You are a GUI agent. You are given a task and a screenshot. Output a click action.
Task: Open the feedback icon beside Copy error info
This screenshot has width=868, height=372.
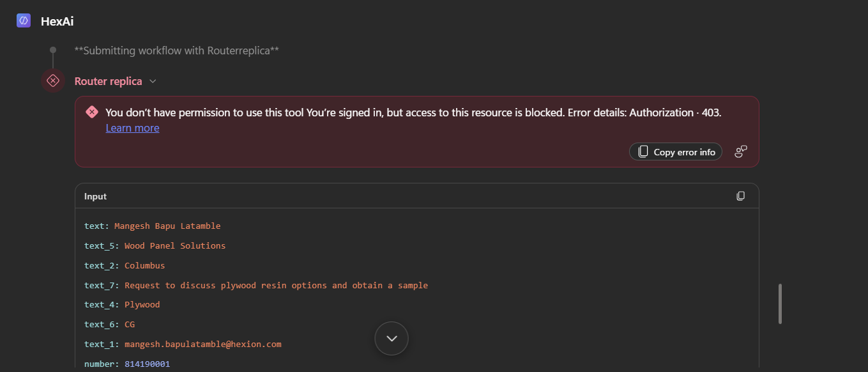(741, 151)
